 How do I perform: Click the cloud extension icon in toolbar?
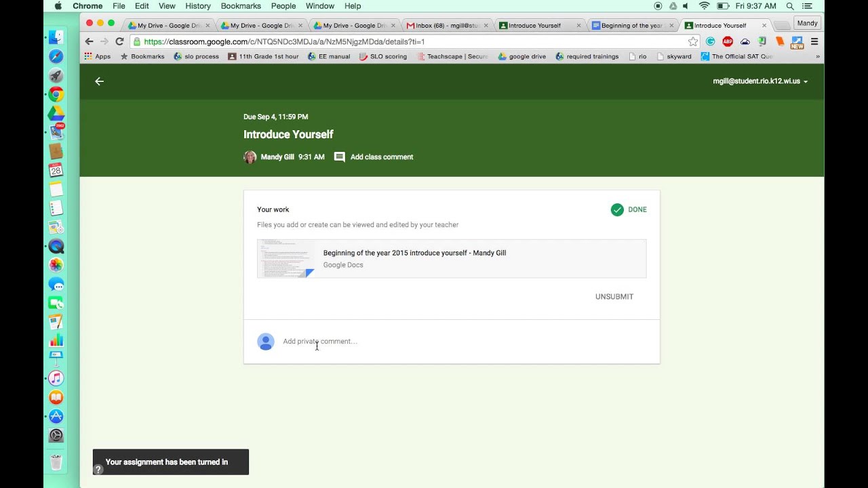pyautogui.click(x=745, y=41)
